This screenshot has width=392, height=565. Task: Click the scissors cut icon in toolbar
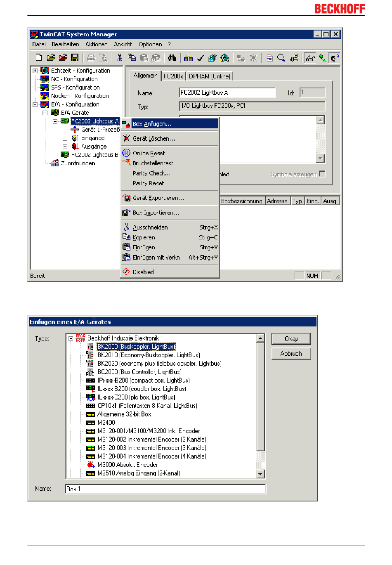120,58
